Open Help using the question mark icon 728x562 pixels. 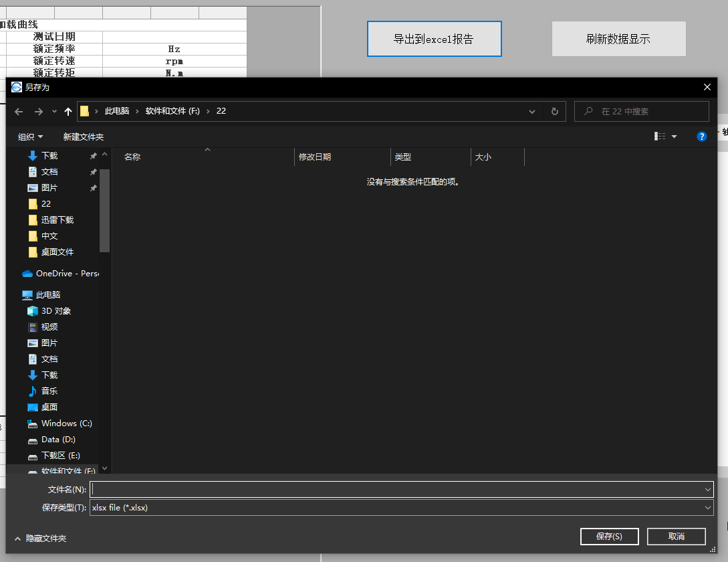[x=701, y=136]
